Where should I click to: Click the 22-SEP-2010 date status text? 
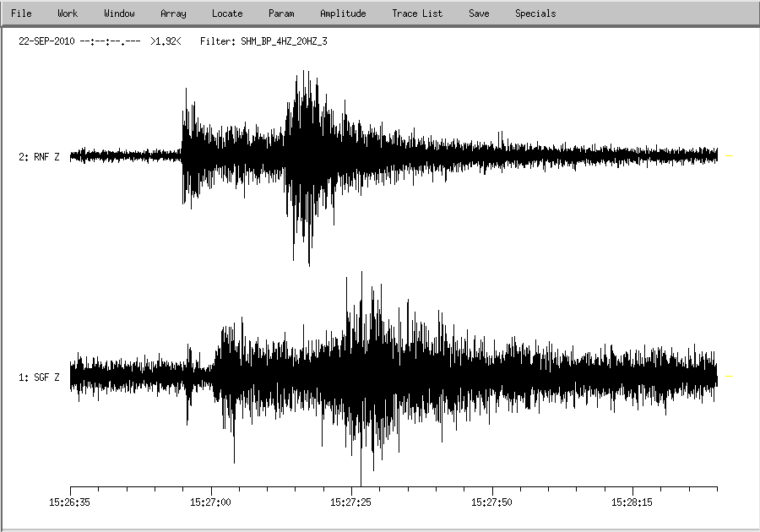point(46,41)
